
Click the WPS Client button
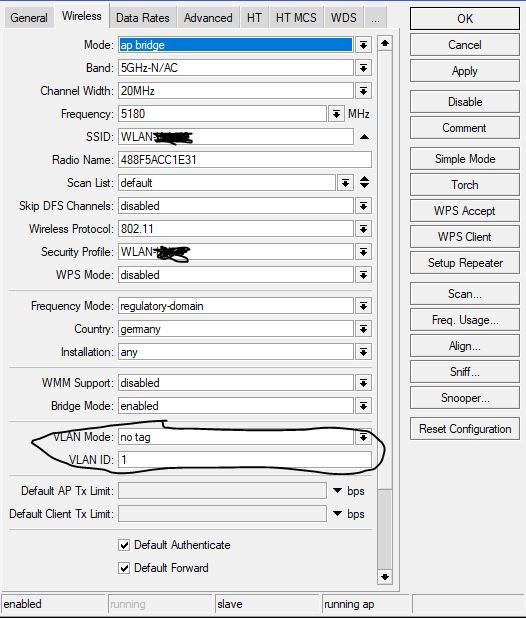(465, 237)
